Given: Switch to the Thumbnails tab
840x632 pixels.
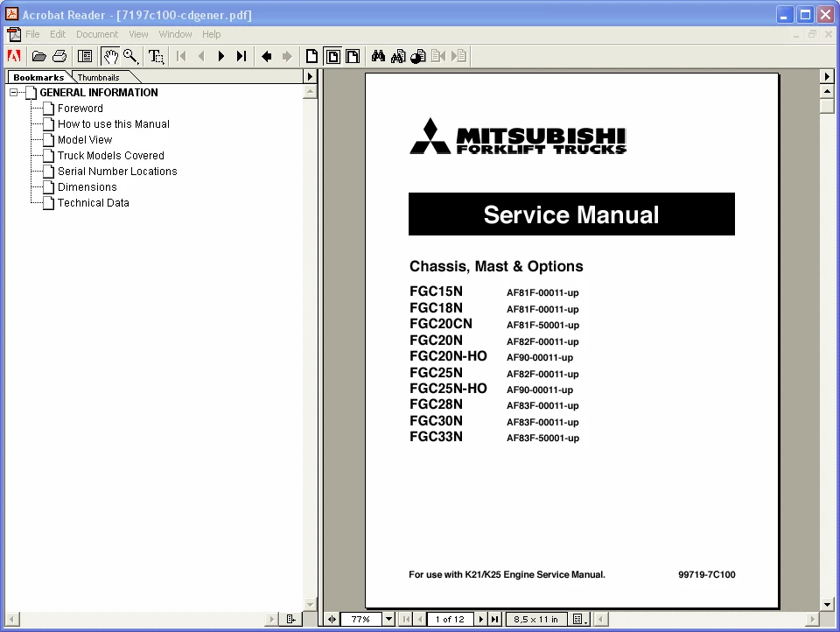Looking at the screenshot, I should pos(98,78).
